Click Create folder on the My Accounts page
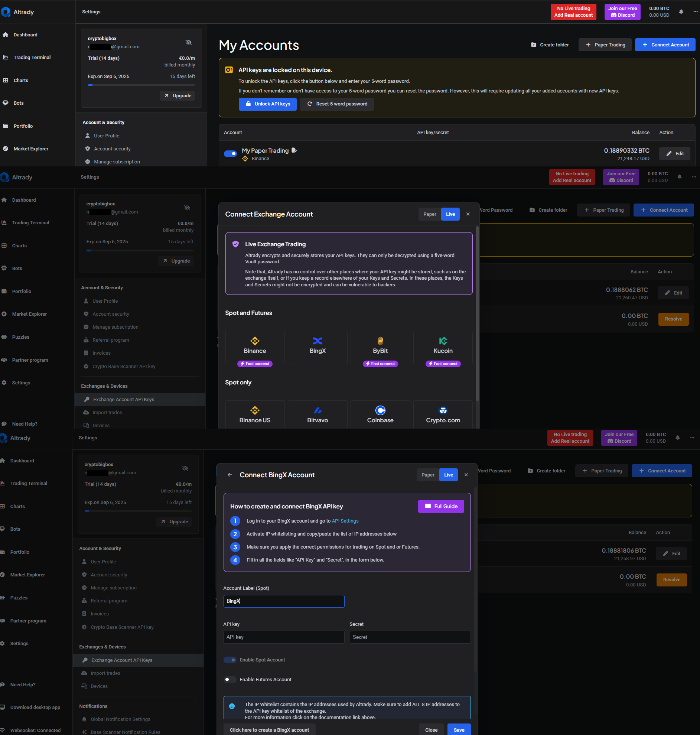The image size is (700, 735). click(x=550, y=45)
